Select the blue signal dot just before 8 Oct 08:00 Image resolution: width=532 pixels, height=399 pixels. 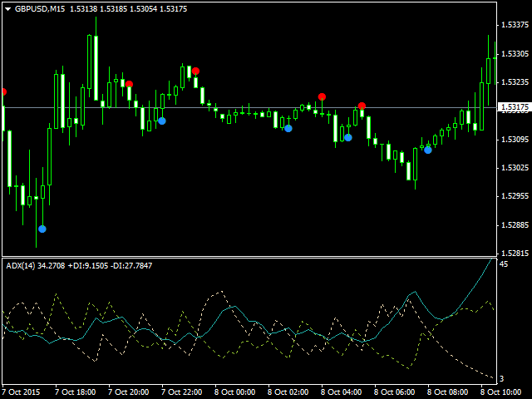click(x=428, y=150)
